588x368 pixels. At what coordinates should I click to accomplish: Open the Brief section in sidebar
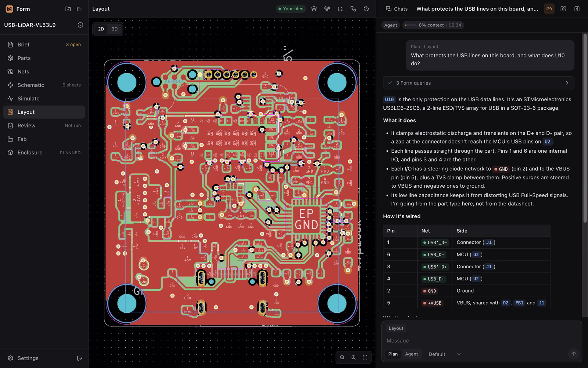(44, 45)
